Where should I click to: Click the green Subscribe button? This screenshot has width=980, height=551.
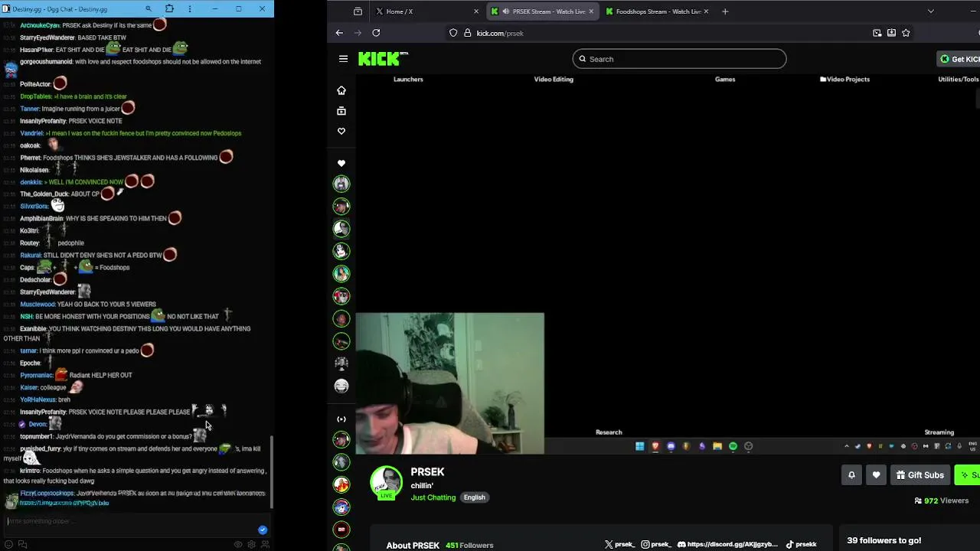click(967, 475)
